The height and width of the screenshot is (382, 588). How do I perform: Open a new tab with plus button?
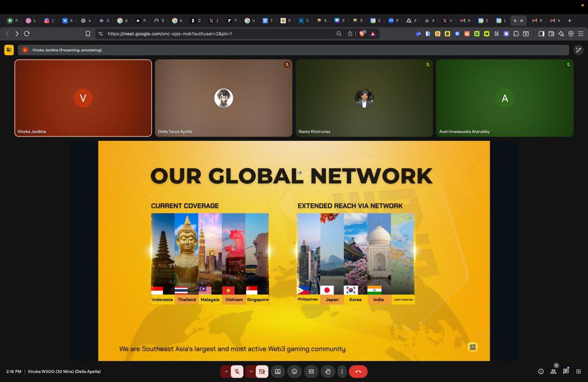coord(569,21)
